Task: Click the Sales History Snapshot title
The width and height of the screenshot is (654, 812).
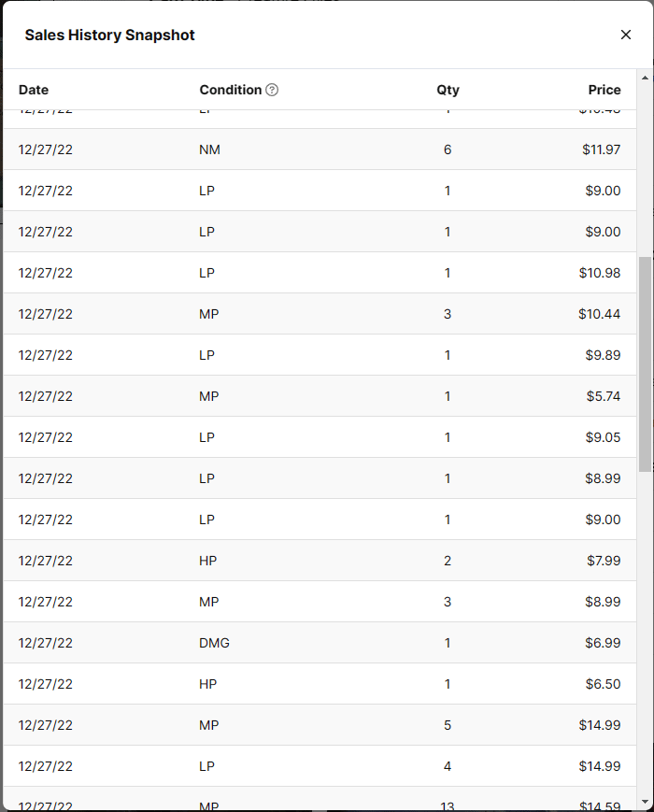Action: coord(109,36)
